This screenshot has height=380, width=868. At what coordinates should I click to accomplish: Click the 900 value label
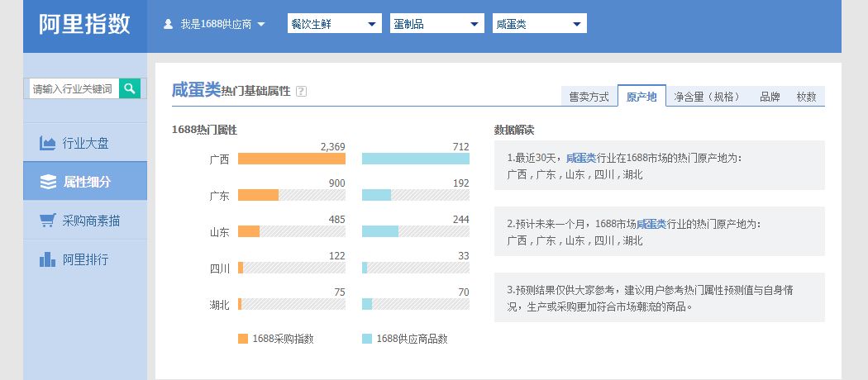(x=336, y=183)
